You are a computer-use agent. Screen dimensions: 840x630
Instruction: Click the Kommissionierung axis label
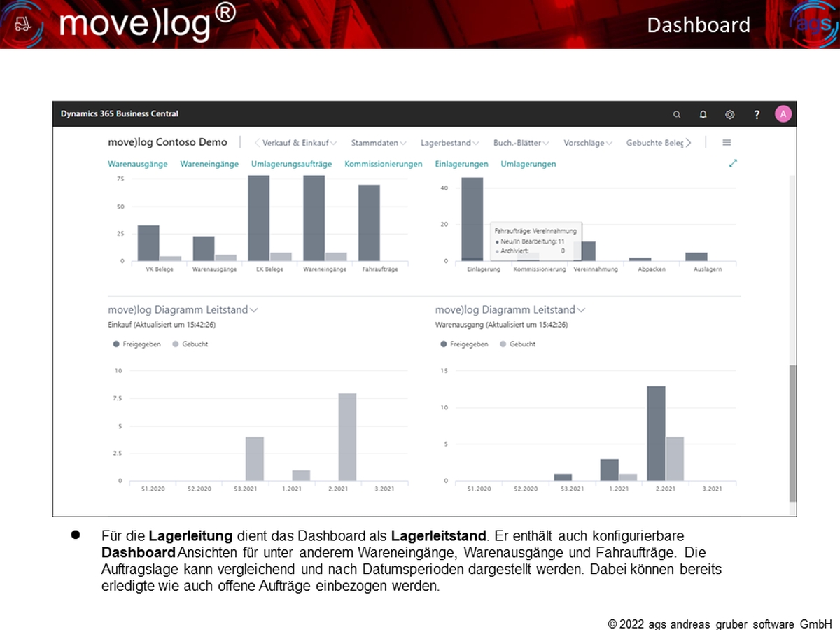tap(540, 269)
